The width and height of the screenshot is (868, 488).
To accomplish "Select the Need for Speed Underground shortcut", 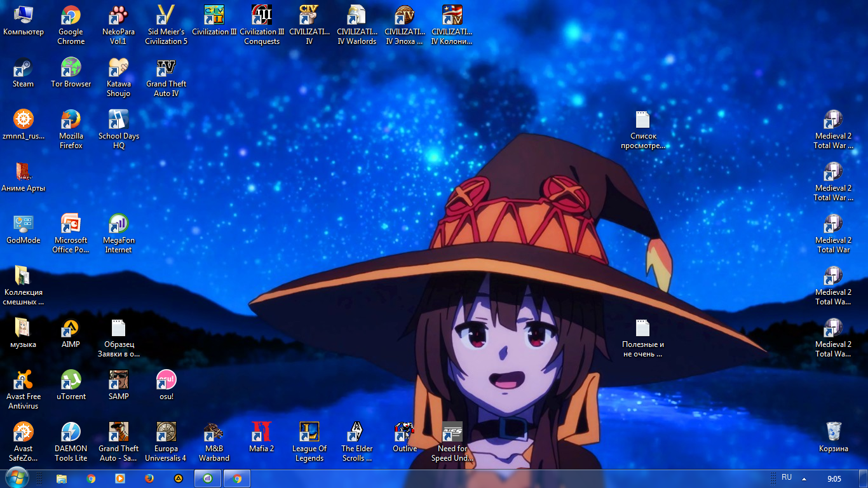I will 452,442.
